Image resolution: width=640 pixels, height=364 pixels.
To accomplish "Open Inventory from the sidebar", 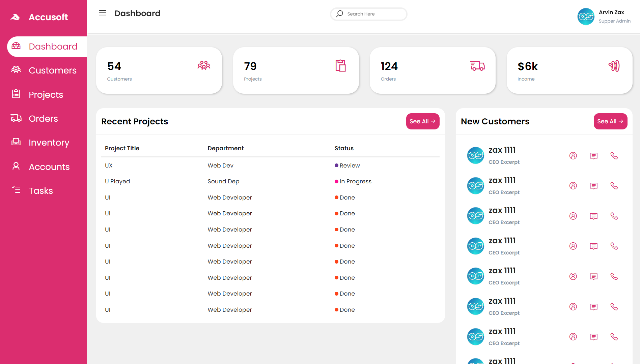I will click(x=49, y=143).
